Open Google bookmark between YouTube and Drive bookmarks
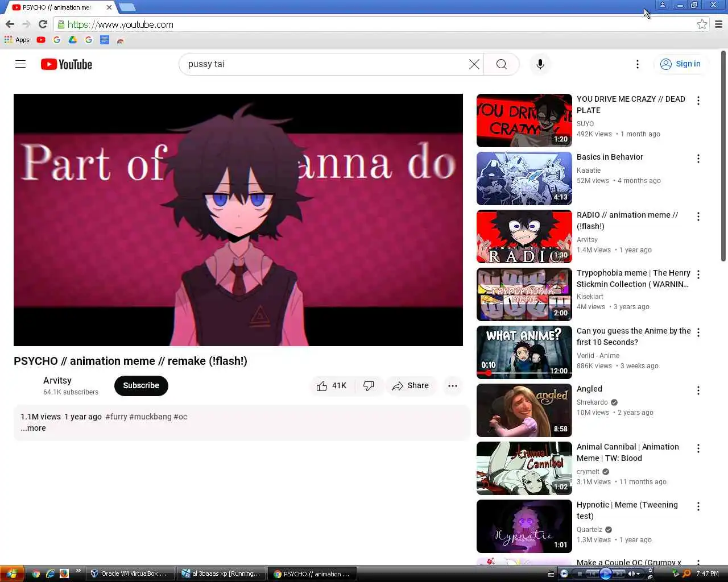The height and width of the screenshot is (582, 728). tap(57, 40)
